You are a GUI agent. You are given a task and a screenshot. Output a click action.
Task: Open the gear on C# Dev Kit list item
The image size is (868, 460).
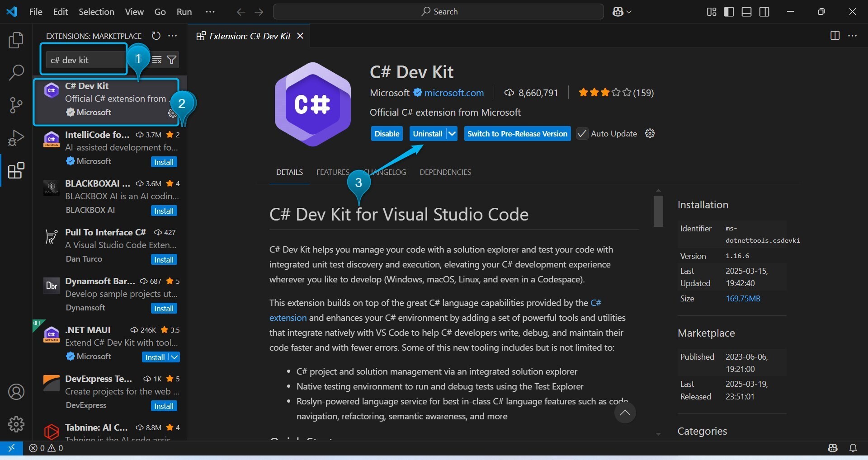click(x=172, y=113)
